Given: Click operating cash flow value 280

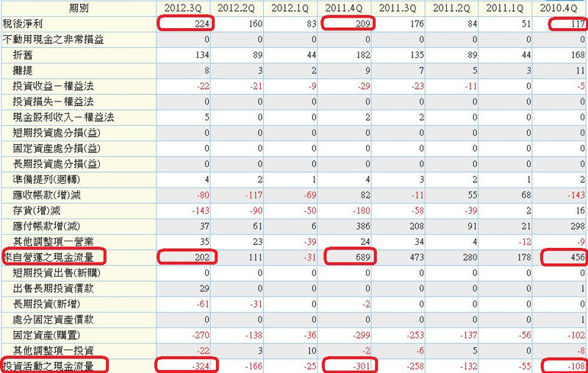Looking at the screenshot, I should point(470,257).
